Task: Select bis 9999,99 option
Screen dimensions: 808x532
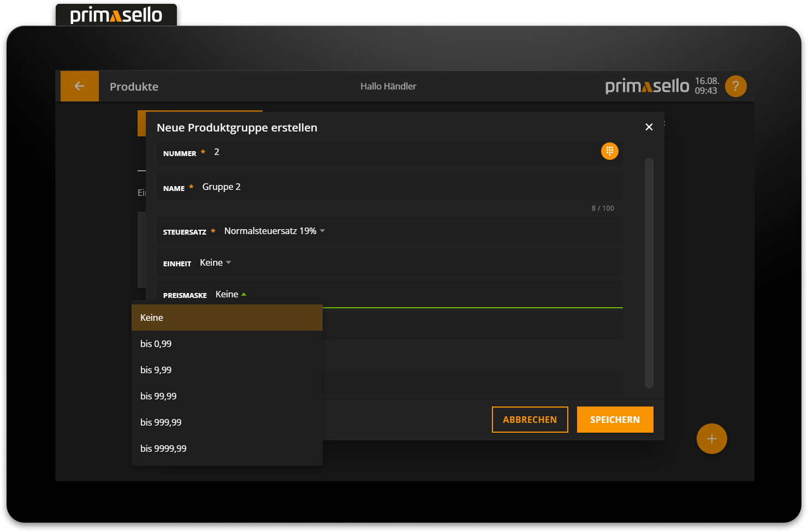Action: pyautogui.click(x=227, y=449)
